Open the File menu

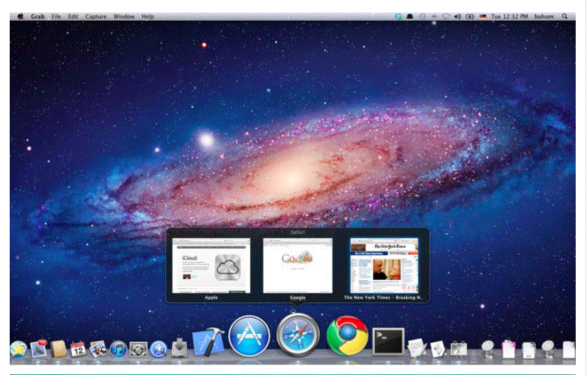[x=56, y=16]
